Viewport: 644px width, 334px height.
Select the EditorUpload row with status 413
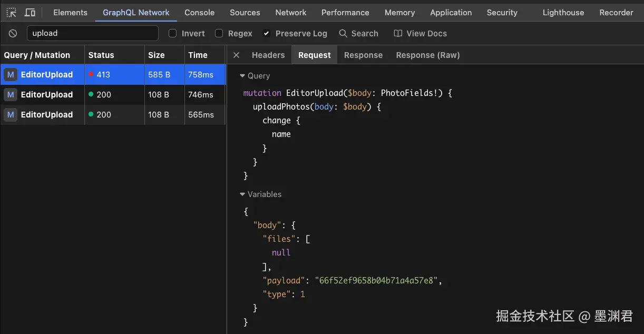coord(113,75)
